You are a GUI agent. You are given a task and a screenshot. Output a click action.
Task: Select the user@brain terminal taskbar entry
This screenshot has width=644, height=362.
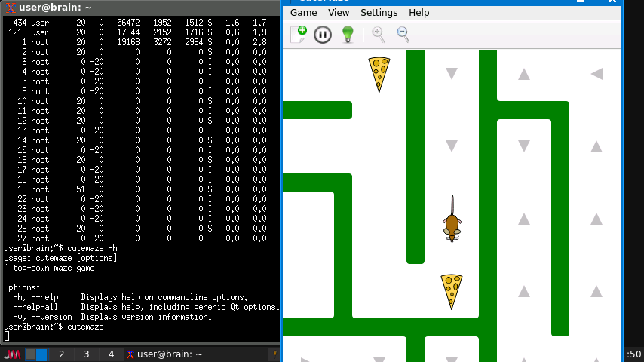point(164,354)
